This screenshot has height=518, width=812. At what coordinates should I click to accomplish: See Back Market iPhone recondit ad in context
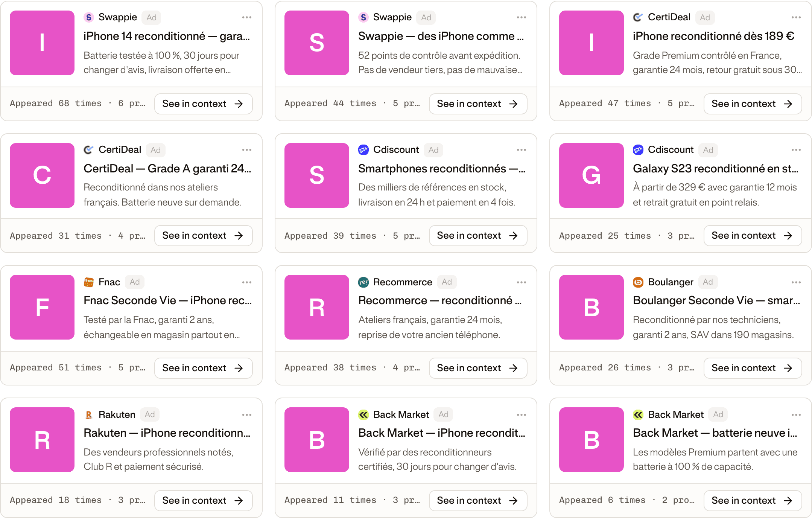(x=478, y=501)
